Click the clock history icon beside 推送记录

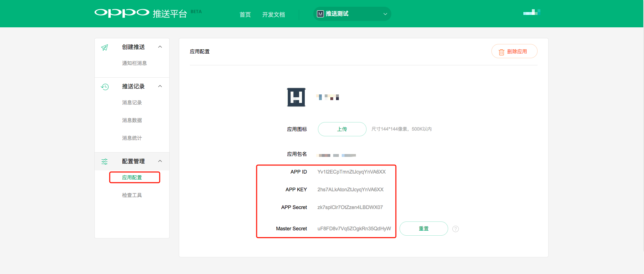pyautogui.click(x=105, y=87)
